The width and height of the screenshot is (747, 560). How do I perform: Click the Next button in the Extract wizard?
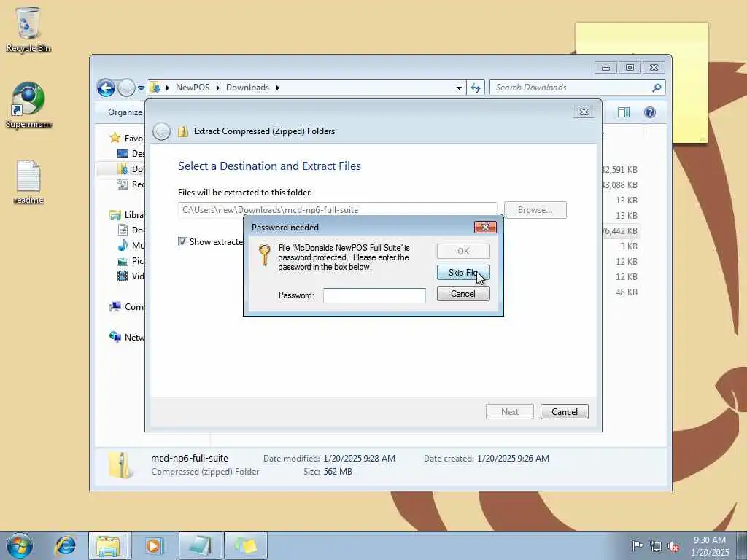coord(510,412)
